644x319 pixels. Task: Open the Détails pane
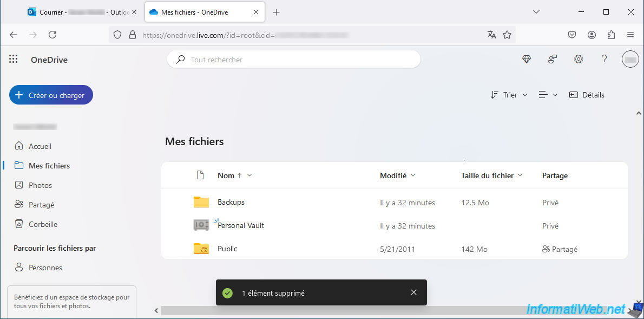coord(587,95)
